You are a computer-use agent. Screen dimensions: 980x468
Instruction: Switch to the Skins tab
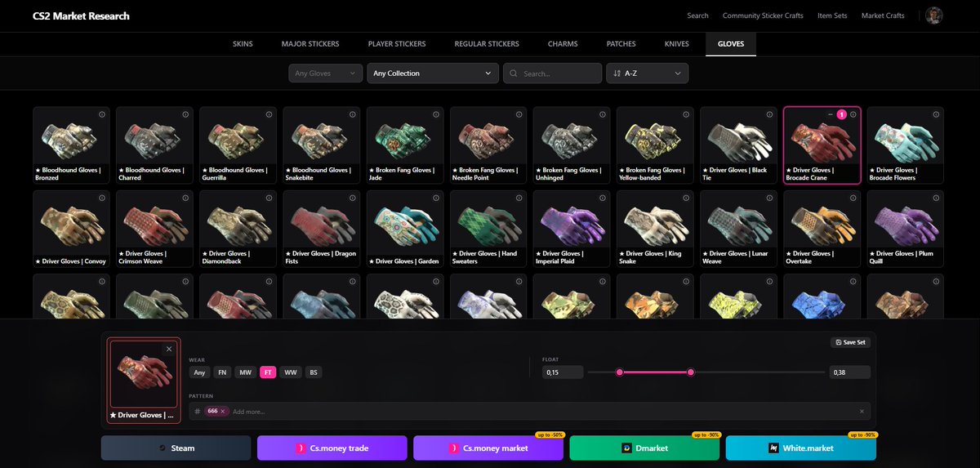[243, 43]
